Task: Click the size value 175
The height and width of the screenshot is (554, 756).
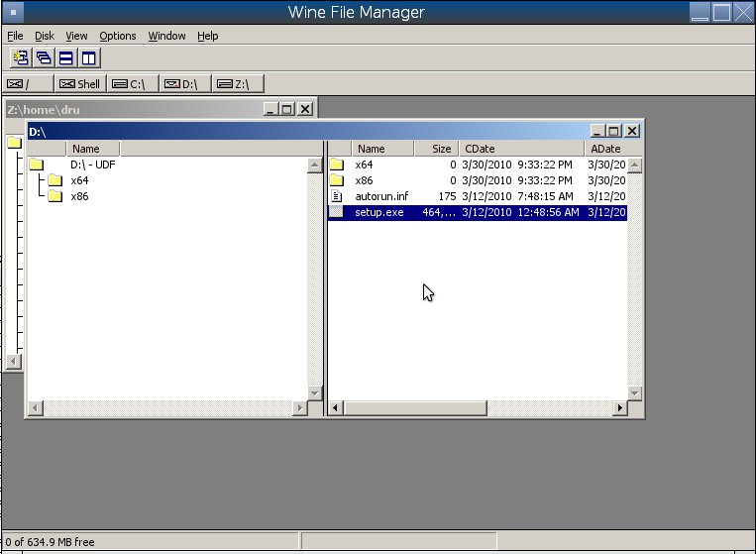Action: pyautogui.click(x=448, y=196)
